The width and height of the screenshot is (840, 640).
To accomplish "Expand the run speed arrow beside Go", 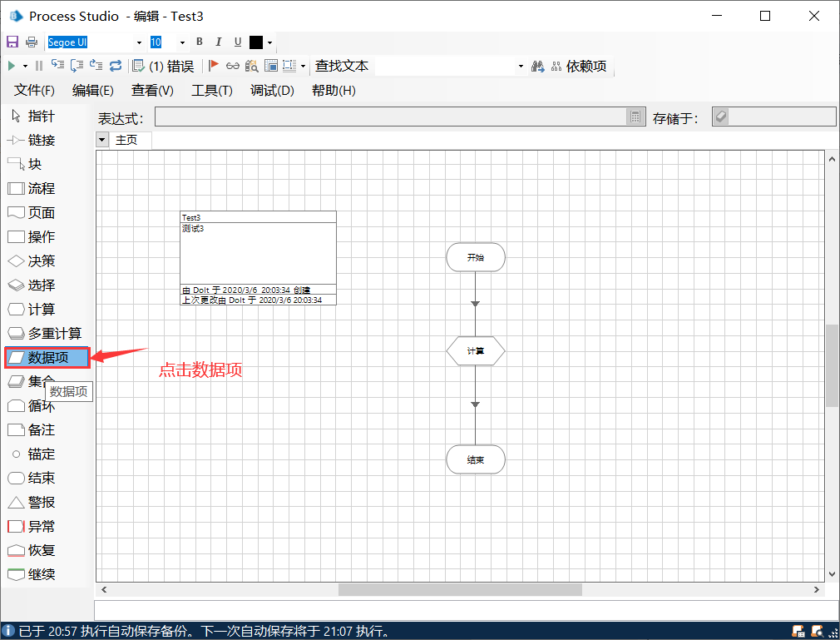I will [25, 66].
